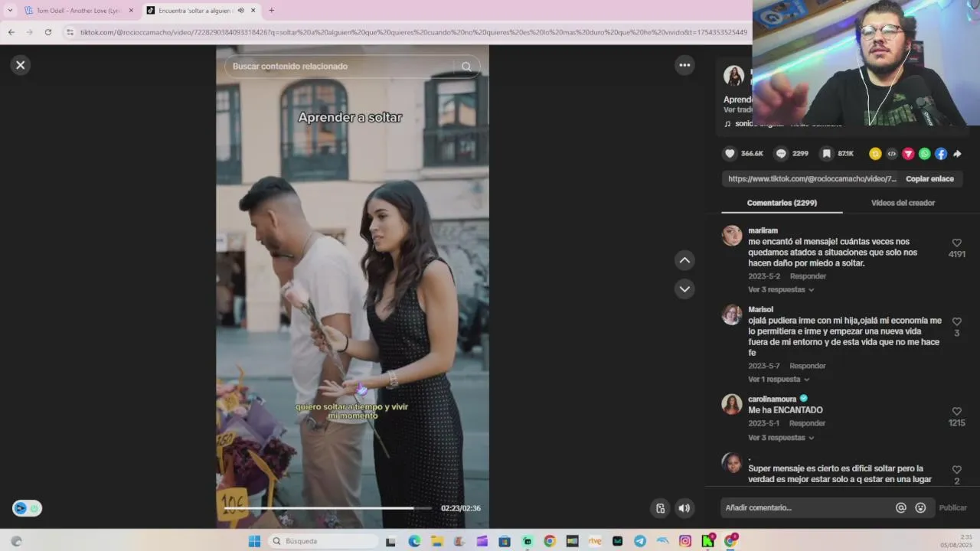
Task: Click the Windows taskbar Búsqueda box
Action: tap(323, 541)
